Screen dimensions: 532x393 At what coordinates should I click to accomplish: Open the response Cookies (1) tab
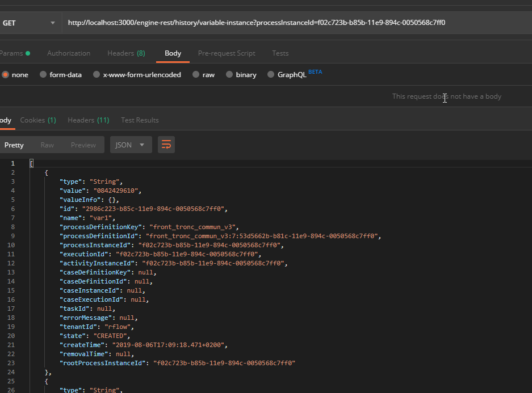tap(38, 120)
